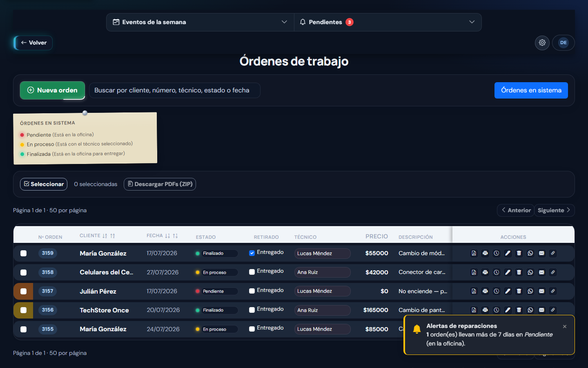Copy link for order 3159
Image resolution: width=588 pixels, height=368 pixels.
point(553,253)
